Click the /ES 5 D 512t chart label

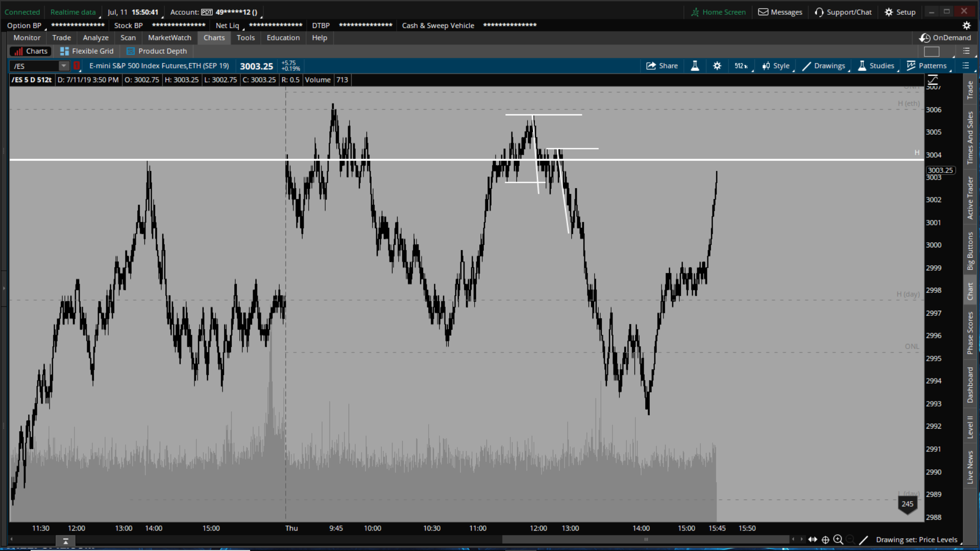tap(32, 80)
